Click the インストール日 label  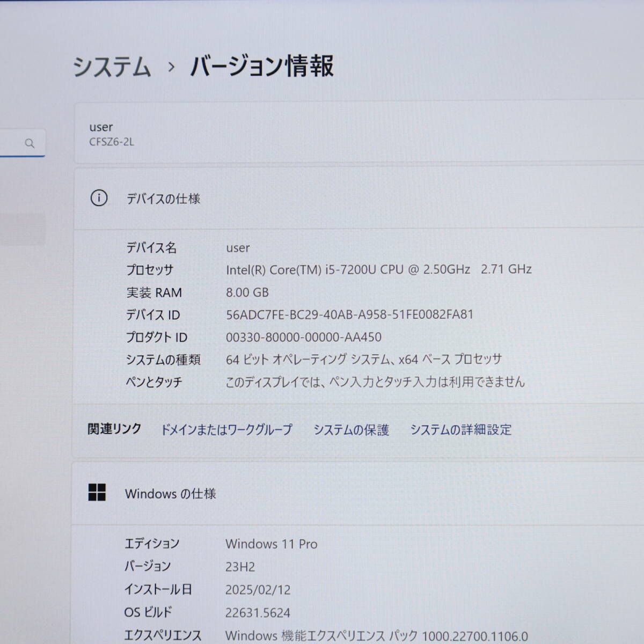pyautogui.click(x=158, y=589)
